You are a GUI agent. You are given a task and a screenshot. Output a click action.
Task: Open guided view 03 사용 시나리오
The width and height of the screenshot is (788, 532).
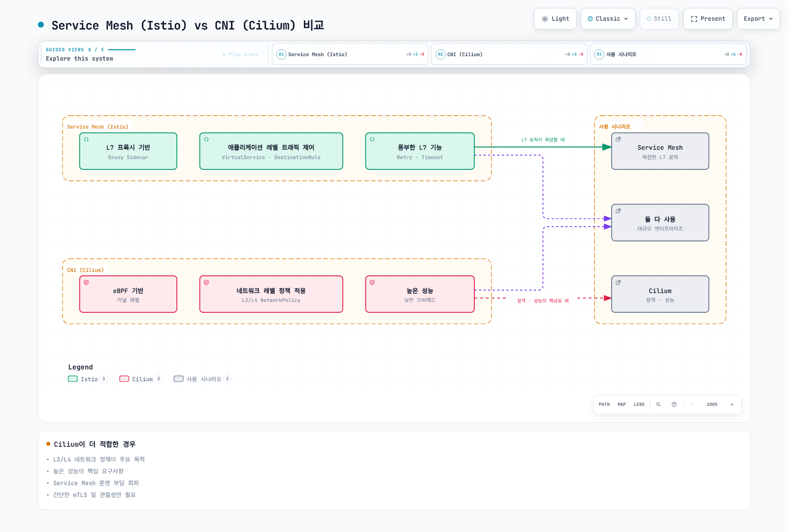[668, 54]
